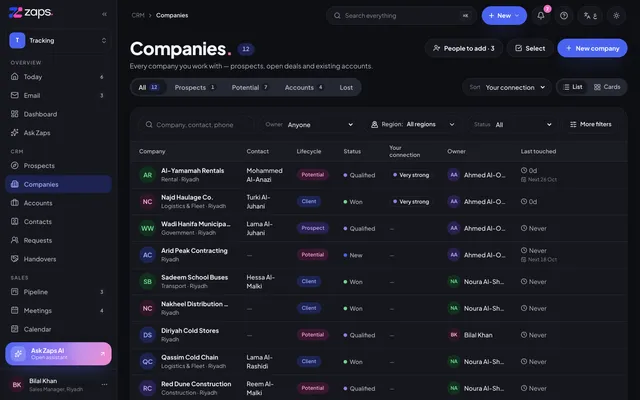Switch language with the translate icon
The image size is (640, 400).
590,16
